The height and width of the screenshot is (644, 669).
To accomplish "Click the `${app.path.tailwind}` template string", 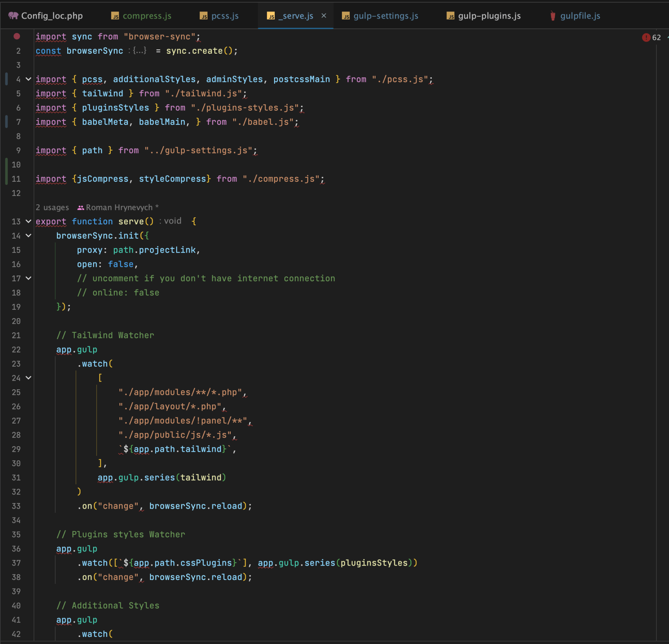I will click(175, 449).
